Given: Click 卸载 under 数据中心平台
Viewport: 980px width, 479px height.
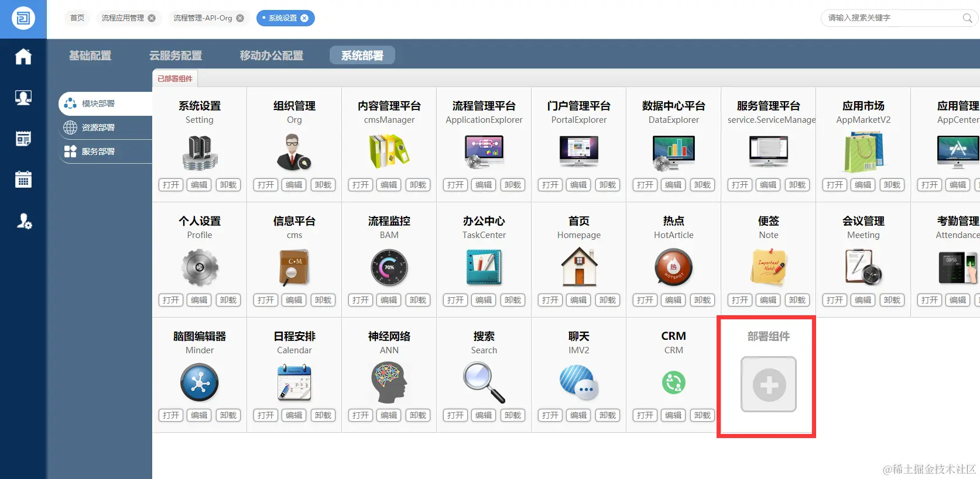Looking at the screenshot, I should pyautogui.click(x=703, y=185).
